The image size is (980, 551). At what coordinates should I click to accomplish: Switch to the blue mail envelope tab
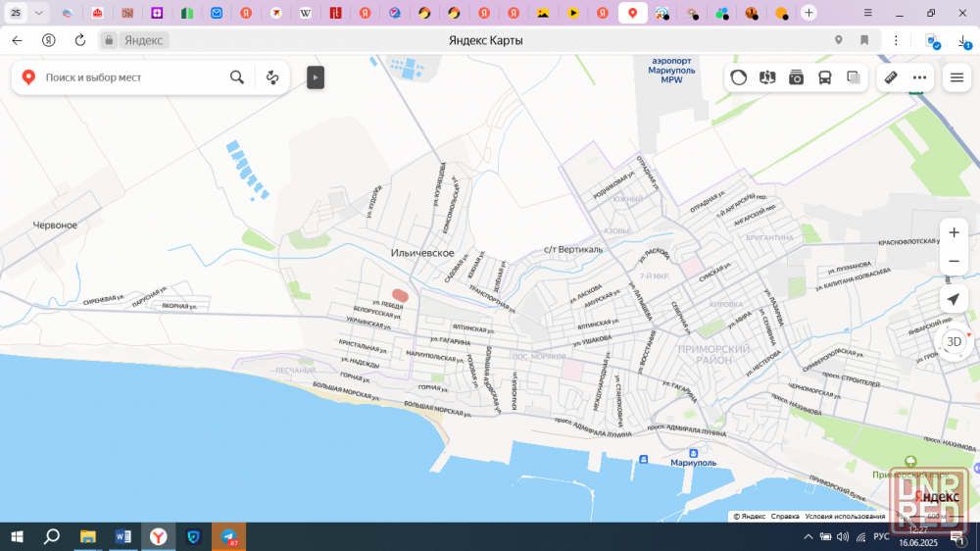tap(217, 13)
